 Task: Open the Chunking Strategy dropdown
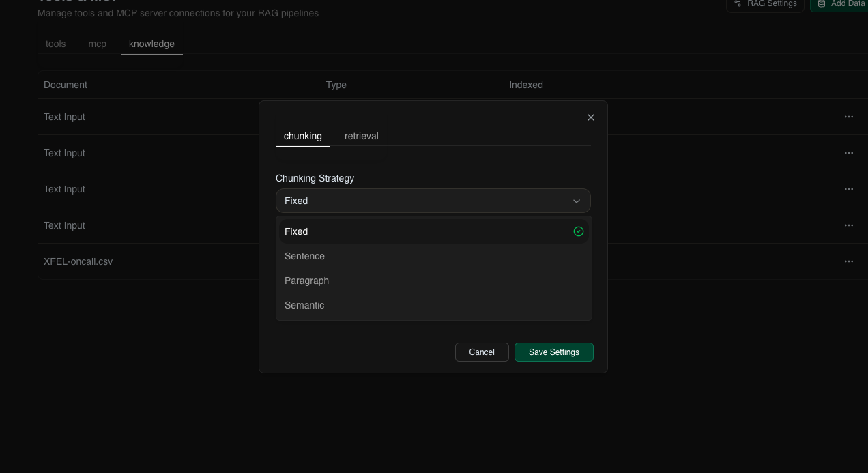pos(433,201)
